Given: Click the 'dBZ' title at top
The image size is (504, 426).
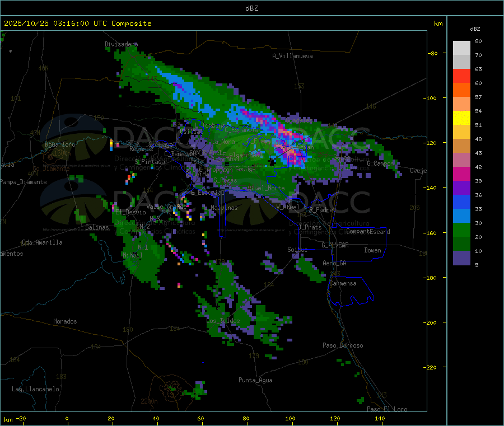Looking at the screenshot, I should click(251, 8).
